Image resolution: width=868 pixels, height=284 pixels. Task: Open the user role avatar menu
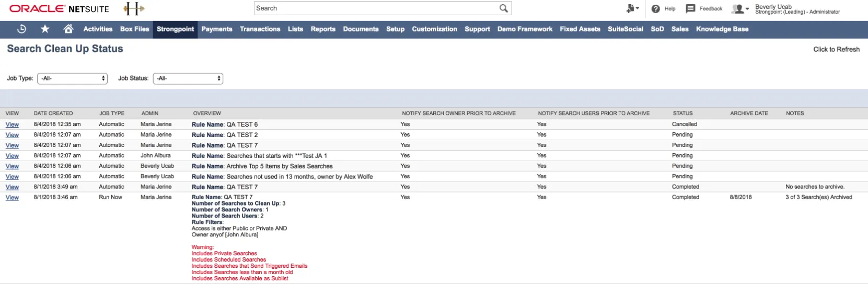740,9
